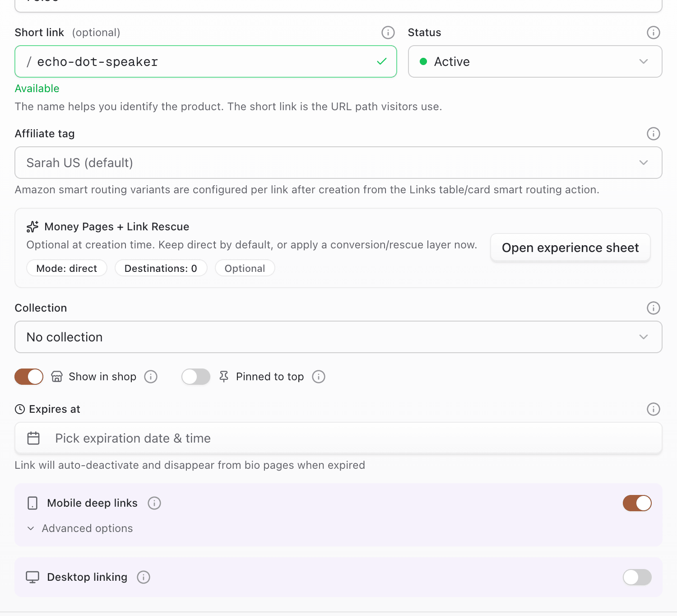Enable the Desktop linking toggle
The width and height of the screenshot is (677, 616).
[637, 577]
